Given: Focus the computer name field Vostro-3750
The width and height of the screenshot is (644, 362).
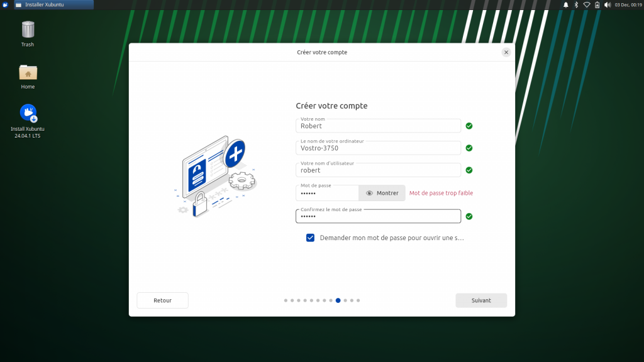Looking at the screenshot, I should tap(378, 148).
